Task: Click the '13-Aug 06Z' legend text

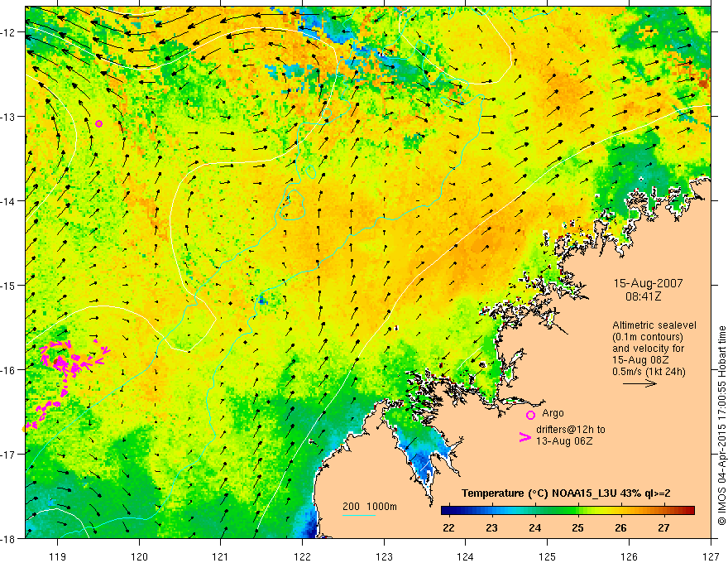Action: point(564,441)
